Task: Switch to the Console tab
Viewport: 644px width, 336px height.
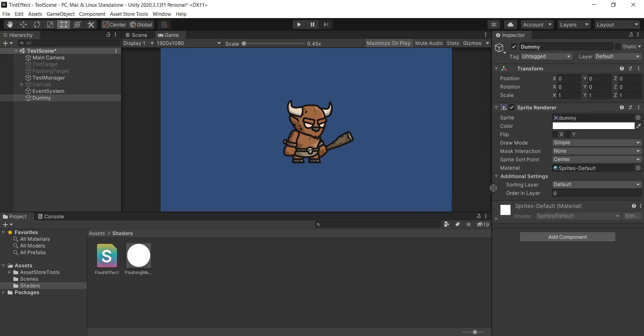Action: 51,216
